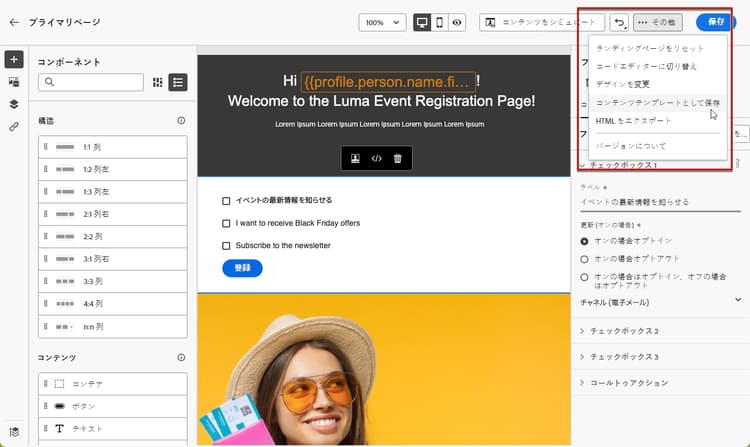This screenshot has height=447, width=750.
Task: Choose コードエディターに切り替え menu item
Action: coord(658,66)
